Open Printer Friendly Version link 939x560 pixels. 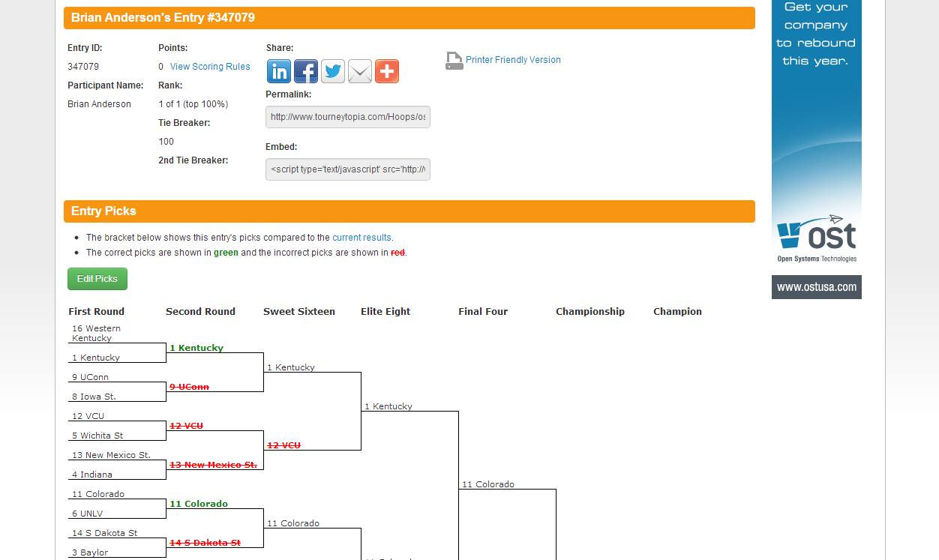click(513, 60)
